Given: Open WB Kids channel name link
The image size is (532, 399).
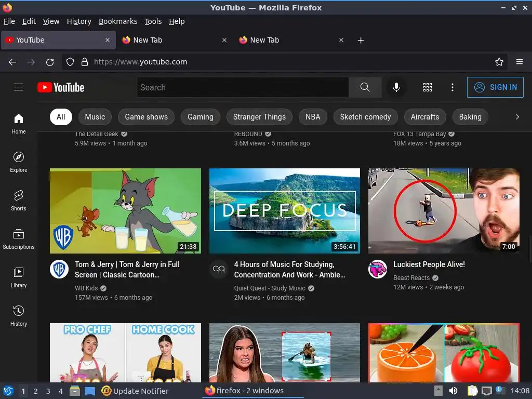Looking at the screenshot, I should tap(86, 288).
